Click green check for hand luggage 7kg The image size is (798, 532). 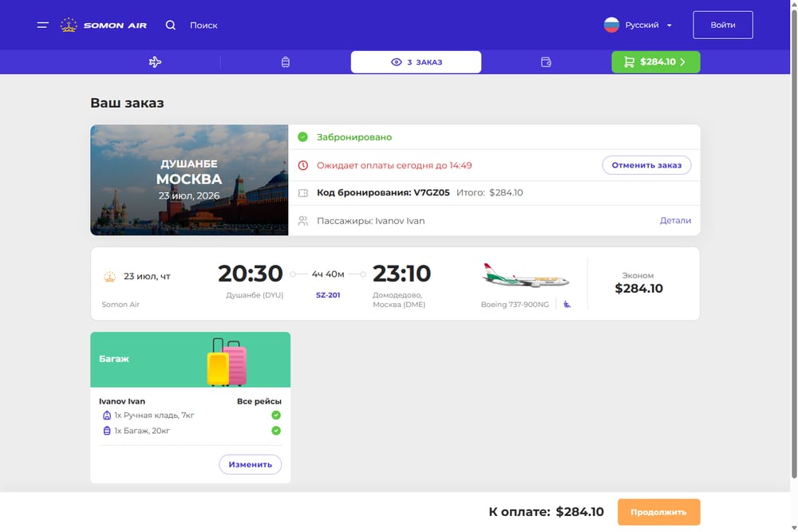click(x=276, y=415)
